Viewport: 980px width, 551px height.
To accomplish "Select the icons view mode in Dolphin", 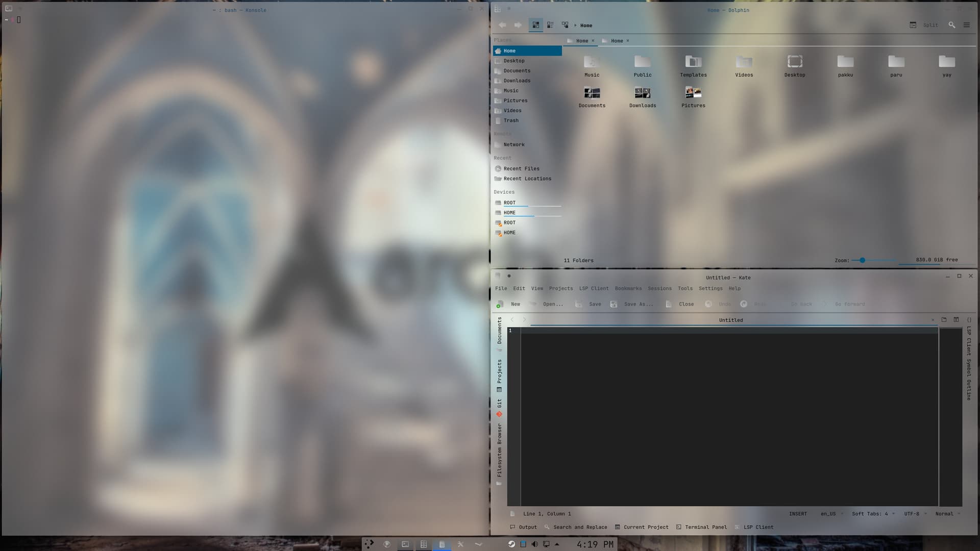I will coord(535,24).
